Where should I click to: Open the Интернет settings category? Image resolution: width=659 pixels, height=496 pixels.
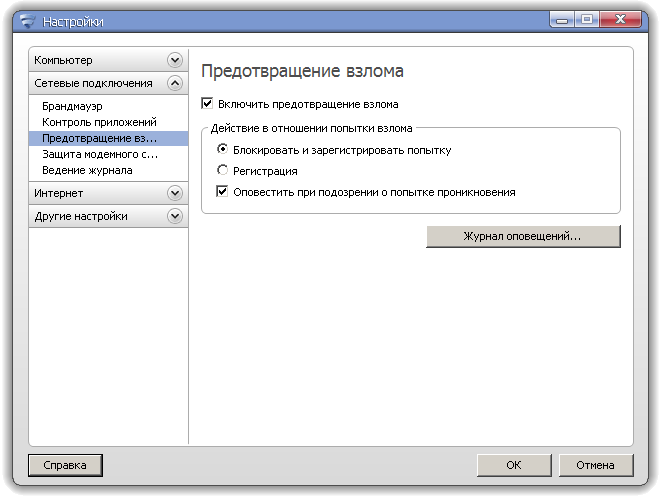108,193
